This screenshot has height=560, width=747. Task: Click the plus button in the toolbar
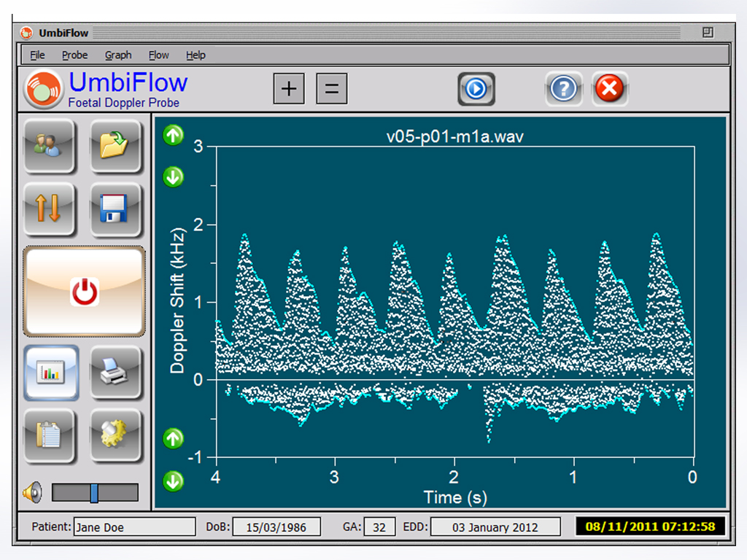coord(289,89)
